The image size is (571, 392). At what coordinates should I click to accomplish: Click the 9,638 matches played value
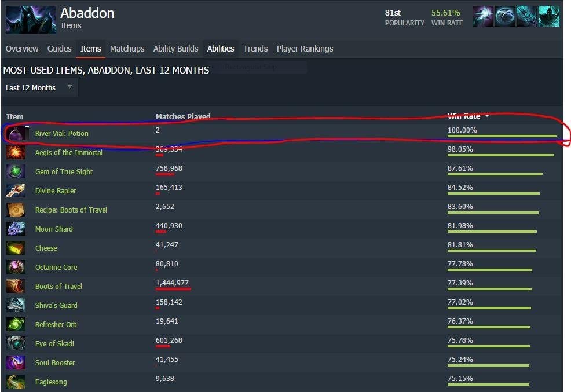click(x=165, y=379)
